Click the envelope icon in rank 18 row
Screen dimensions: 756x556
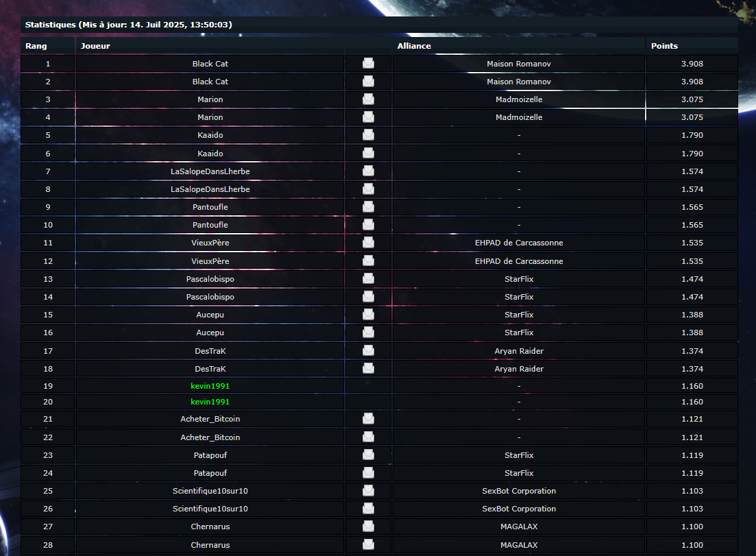click(x=368, y=368)
